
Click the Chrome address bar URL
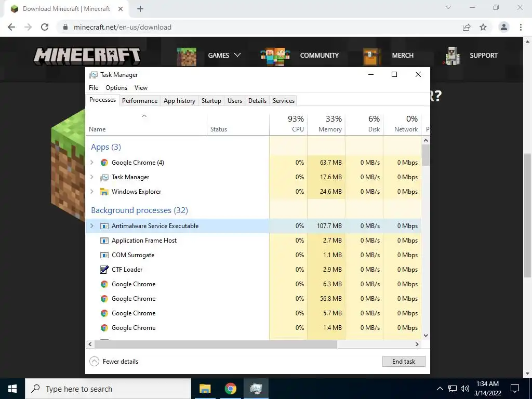tap(123, 27)
